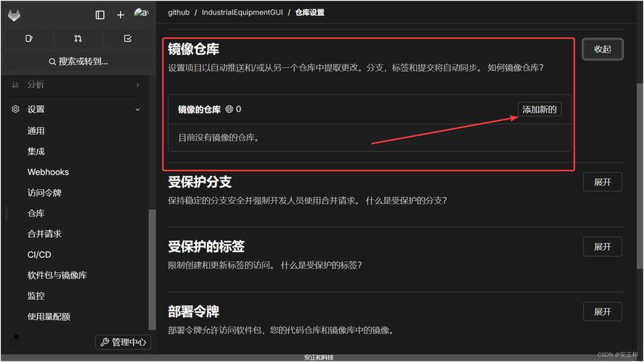Open 软件包与镜像库 settings
The height and width of the screenshot is (362, 644).
point(57,275)
